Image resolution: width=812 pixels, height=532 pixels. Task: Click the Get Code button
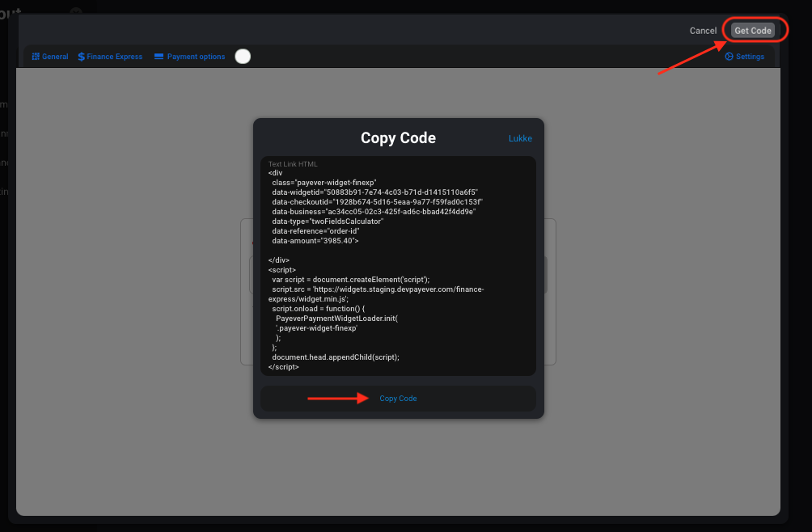click(753, 31)
